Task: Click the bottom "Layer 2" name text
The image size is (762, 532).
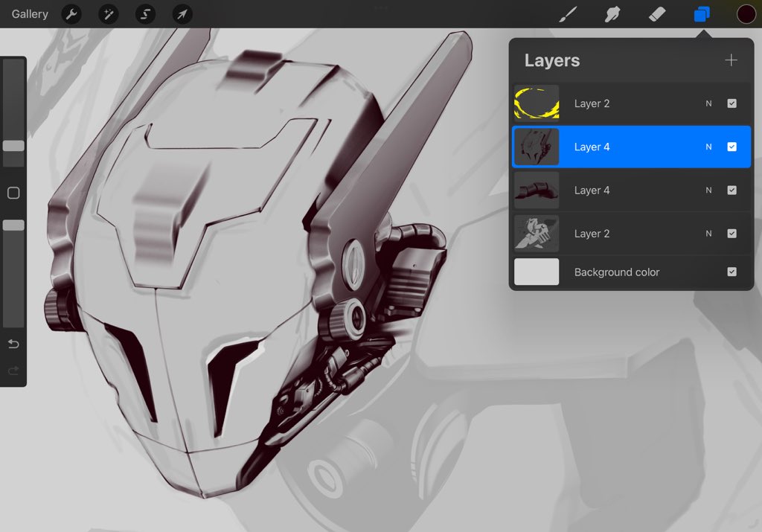Action: [592, 234]
